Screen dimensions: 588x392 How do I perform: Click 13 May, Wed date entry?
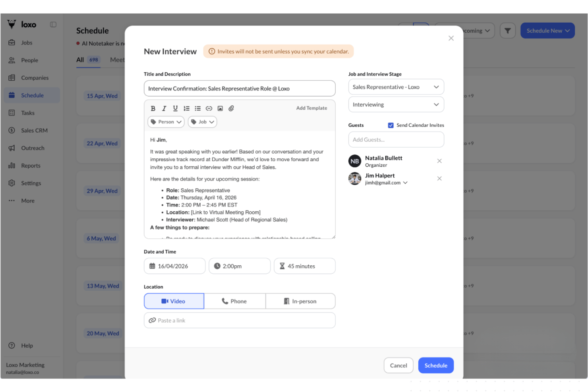[x=103, y=286]
